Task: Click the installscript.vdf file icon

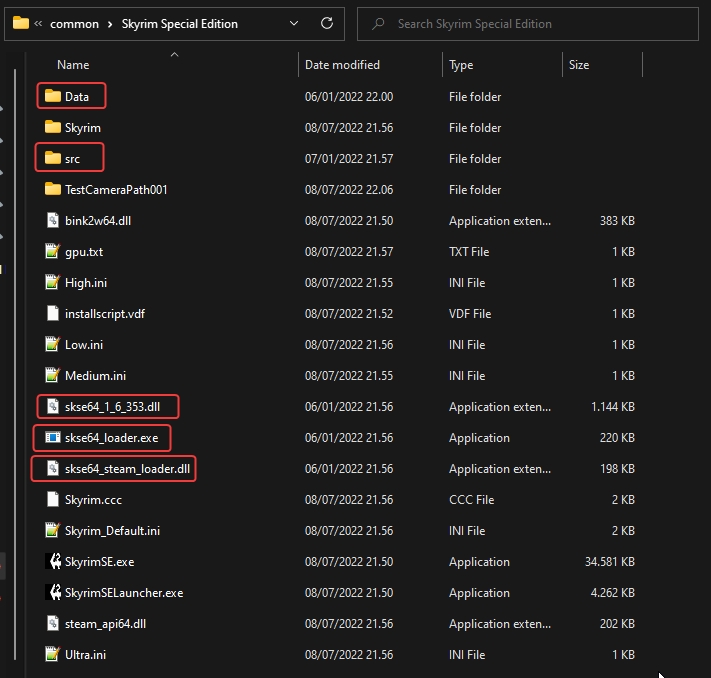Action: [53, 314]
